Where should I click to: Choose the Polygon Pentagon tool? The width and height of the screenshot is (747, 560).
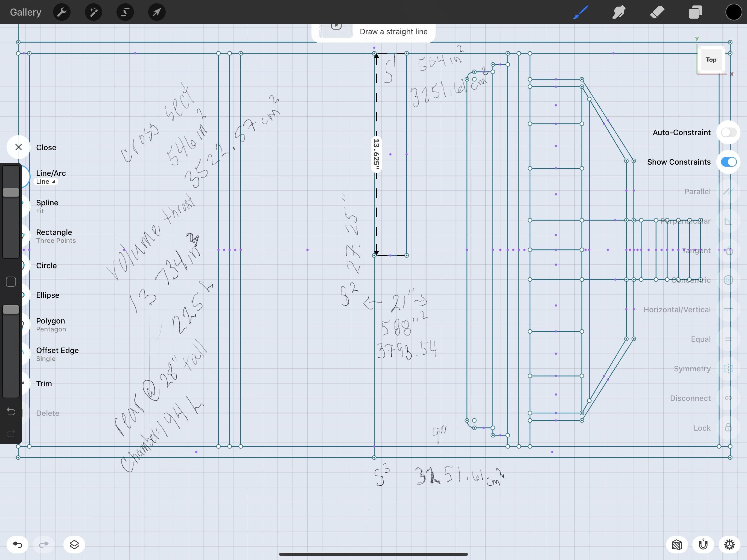coord(51,325)
